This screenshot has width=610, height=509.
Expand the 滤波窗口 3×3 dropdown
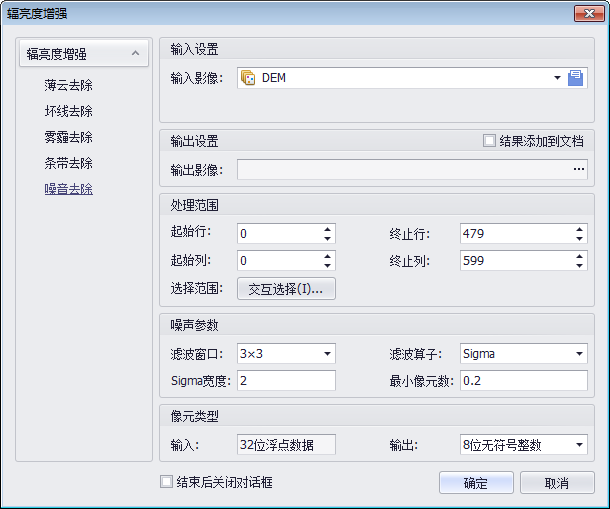click(x=327, y=353)
